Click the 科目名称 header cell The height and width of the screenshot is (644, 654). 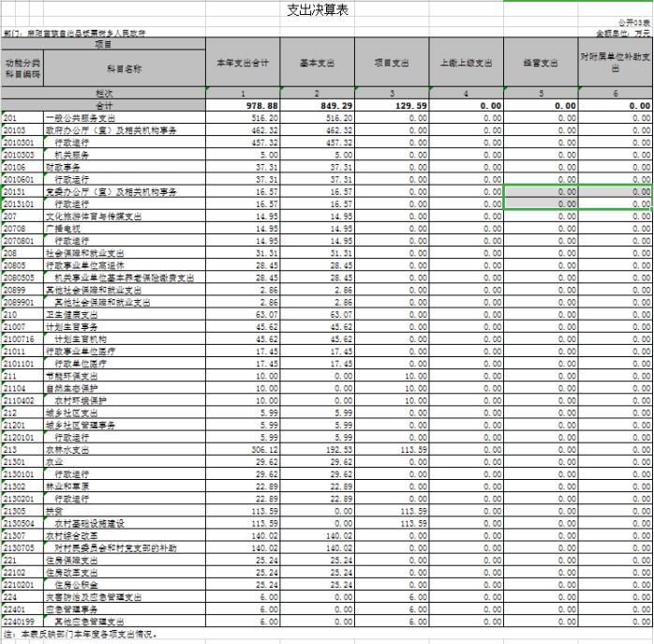(x=124, y=67)
